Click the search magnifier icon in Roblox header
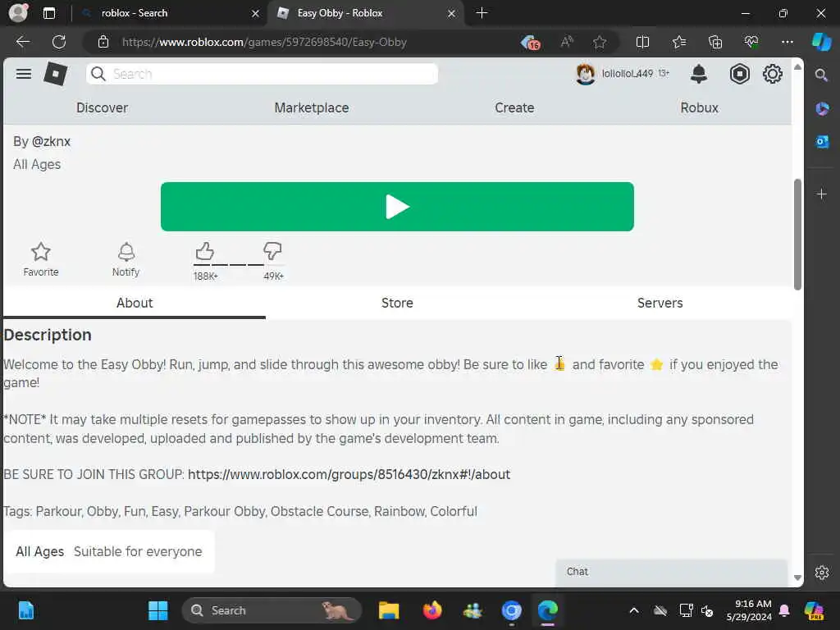The width and height of the screenshot is (840, 630). point(98,74)
